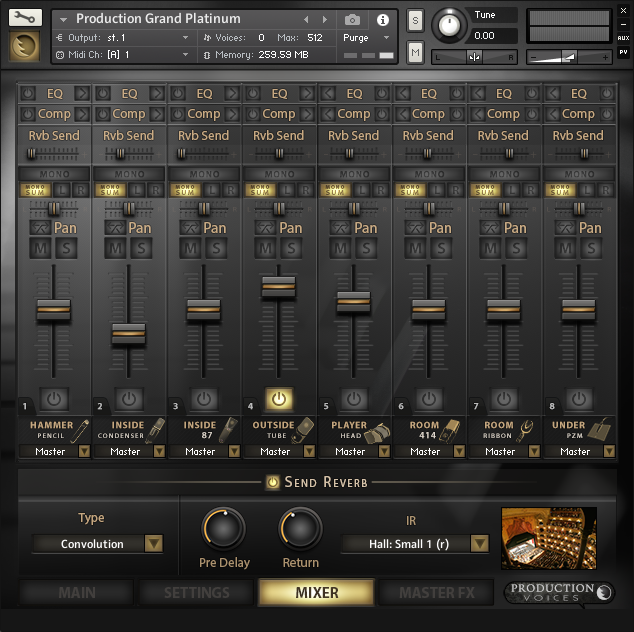Disable Outside Tube mic power button
Image resolution: width=634 pixels, height=632 pixels.
click(x=279, y=399)
